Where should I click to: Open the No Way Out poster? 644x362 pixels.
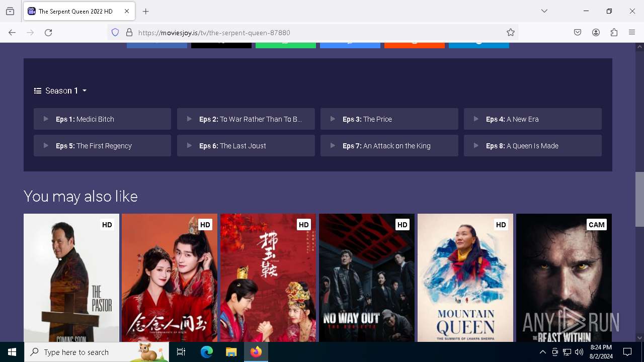367,278
